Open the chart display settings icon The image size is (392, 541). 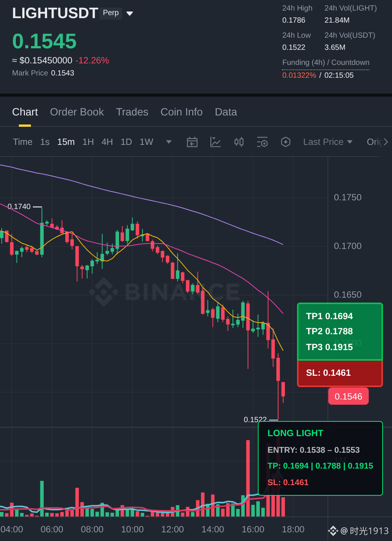pyautogui.click(x=262, y=142)
